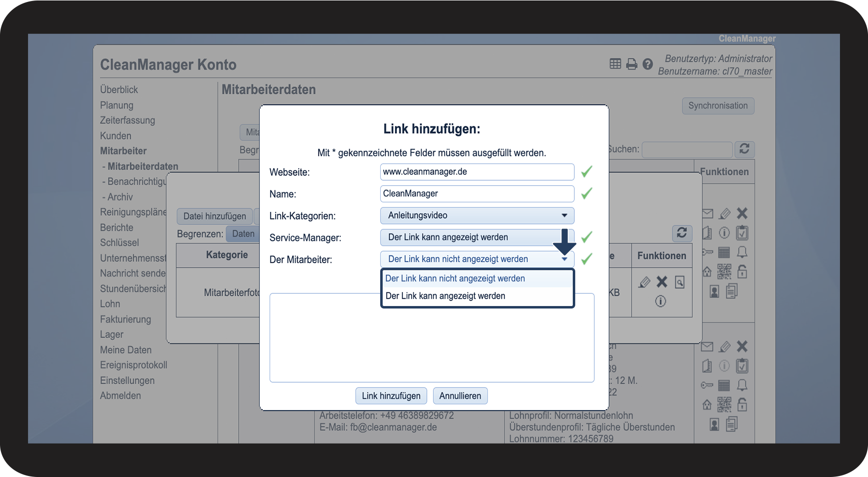Open the Link-Kategorien dropdown
The height and width of the screenshot is (477, 868).
(x=476, y=216)
